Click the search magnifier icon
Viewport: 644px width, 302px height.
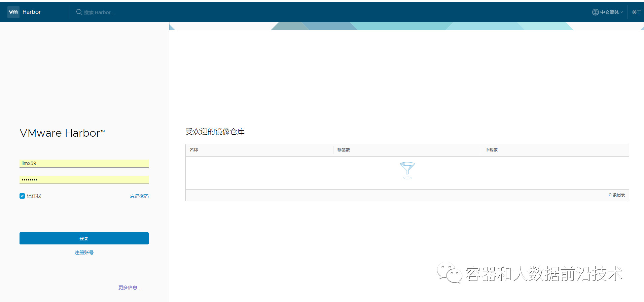point(79,12)
